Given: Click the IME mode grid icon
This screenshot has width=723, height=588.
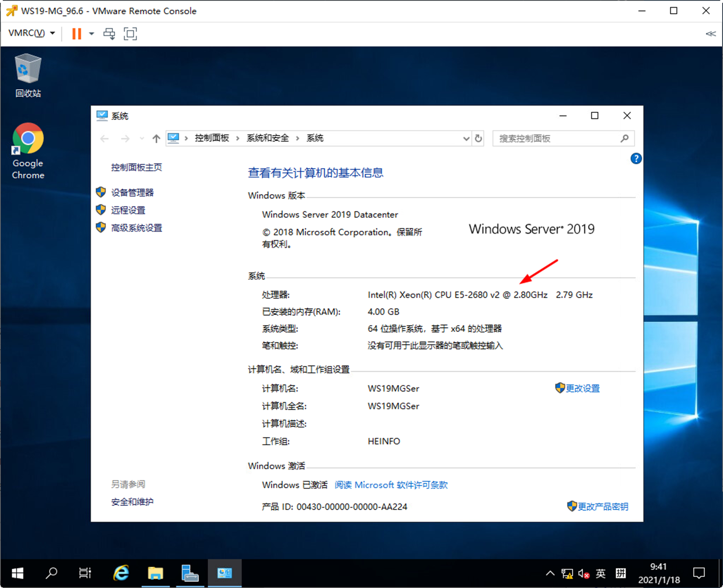Looking at the screenshot, I should (x=621, y=573).
